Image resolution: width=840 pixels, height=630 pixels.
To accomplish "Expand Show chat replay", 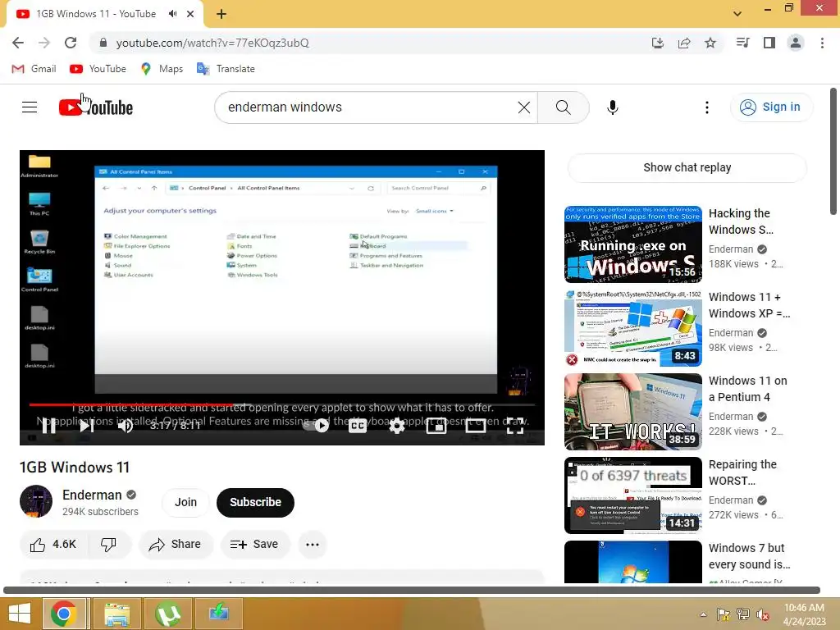I will (687, 167).
